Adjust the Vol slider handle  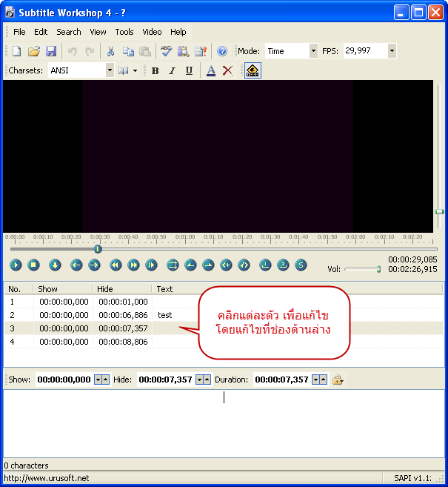tap(378, 269)
